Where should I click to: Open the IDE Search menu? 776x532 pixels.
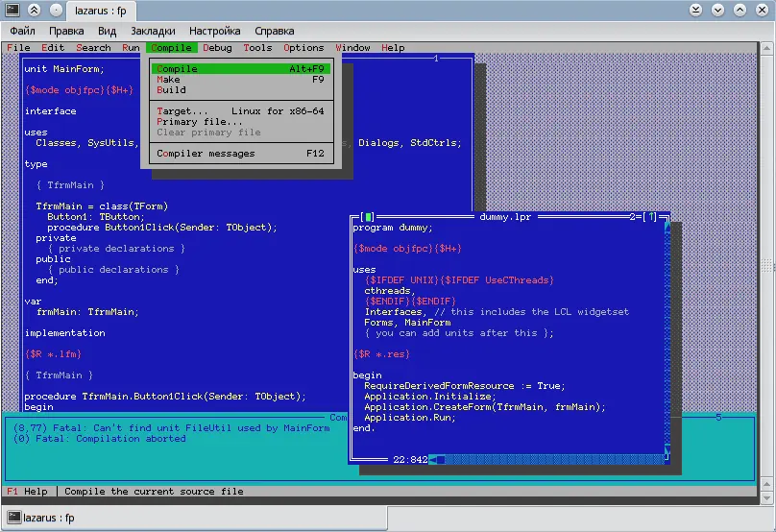tap(93, 47)
